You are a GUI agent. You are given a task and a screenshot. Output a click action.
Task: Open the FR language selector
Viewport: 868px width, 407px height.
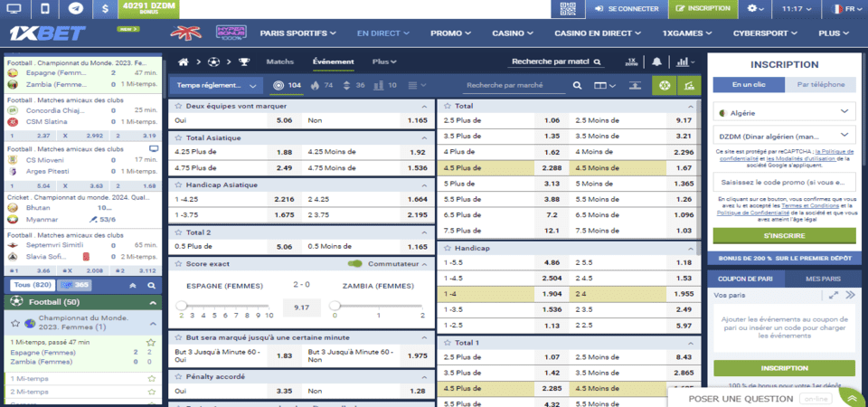point(847,9)
